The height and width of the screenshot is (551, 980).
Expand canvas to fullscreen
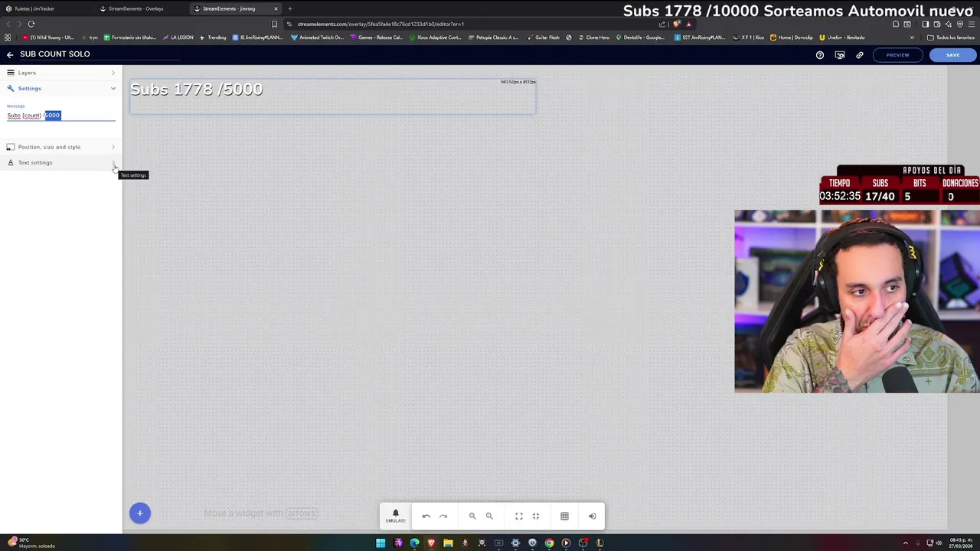(519, 517)
